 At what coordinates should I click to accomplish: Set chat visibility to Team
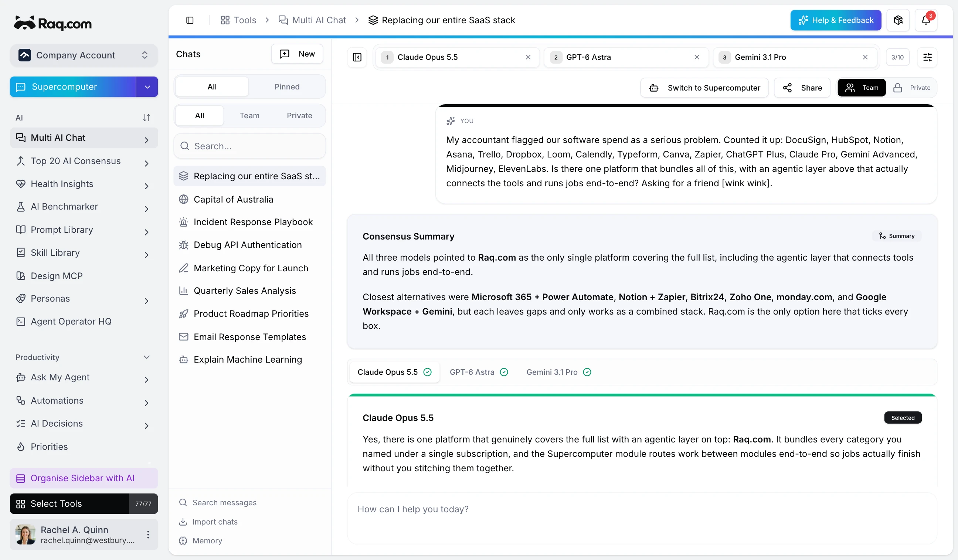[x=861, y=88]
